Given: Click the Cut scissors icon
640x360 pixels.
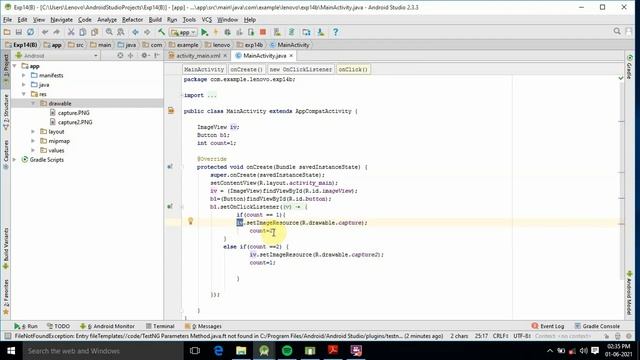Looking at the screenshot, I should (x=71, y=32).
